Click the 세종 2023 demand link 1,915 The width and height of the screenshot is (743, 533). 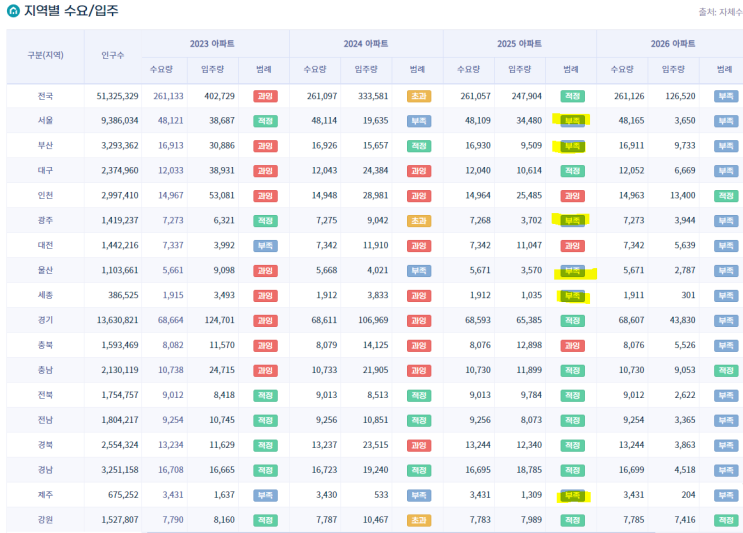tap(173, 296)
